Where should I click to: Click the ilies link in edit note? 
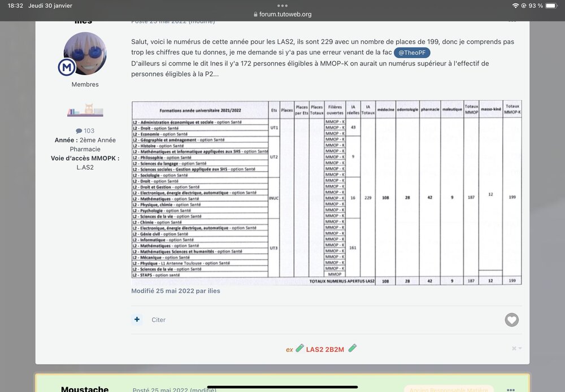click(212, 291)
